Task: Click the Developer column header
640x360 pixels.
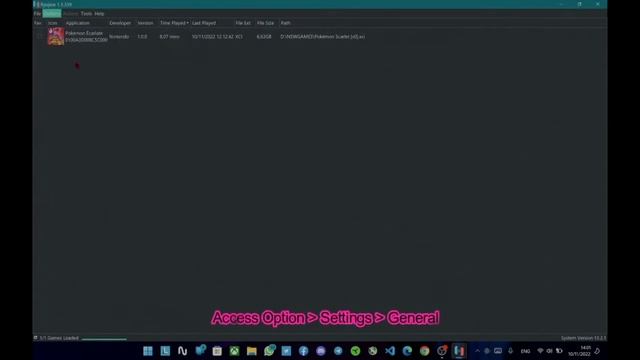Action: point(120,23)
